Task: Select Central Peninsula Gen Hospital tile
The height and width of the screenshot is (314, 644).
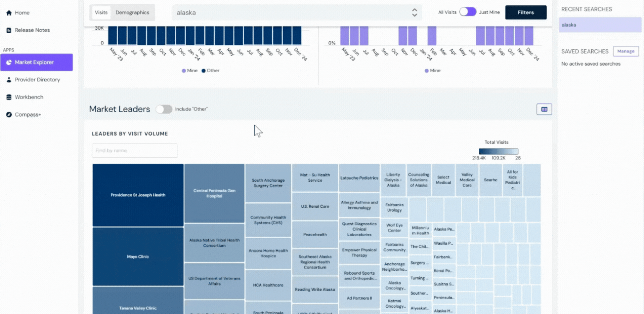Action: click(x=214, y=193)
